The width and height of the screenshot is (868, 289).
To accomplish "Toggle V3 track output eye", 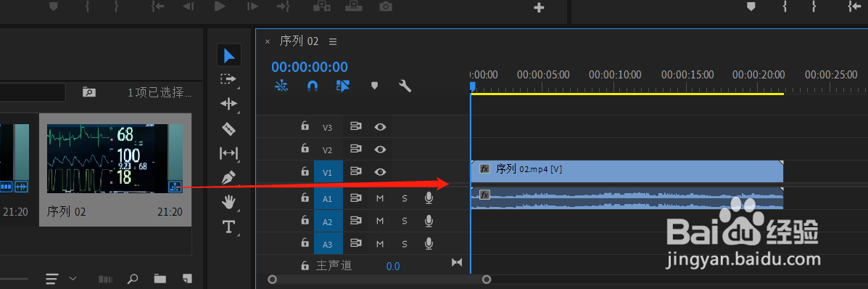I will [x=380, y=126].
